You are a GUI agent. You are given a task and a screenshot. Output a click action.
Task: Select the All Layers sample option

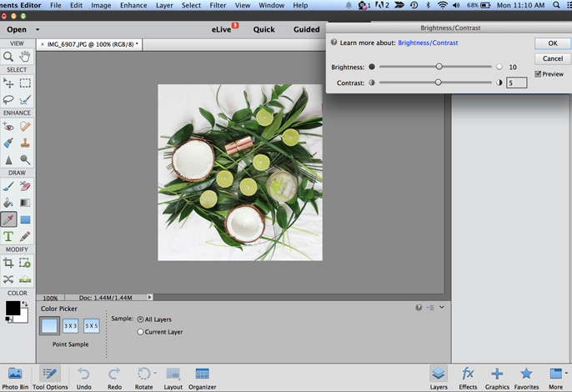(x=139, y=319)
